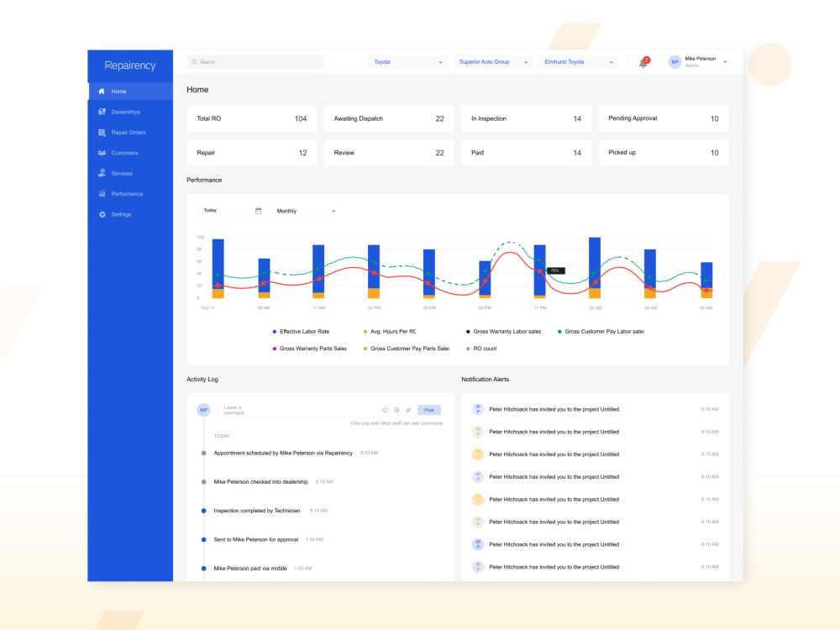Click the Services hand icon
This screenshot has height=630, width=840.
click(102, 173)
